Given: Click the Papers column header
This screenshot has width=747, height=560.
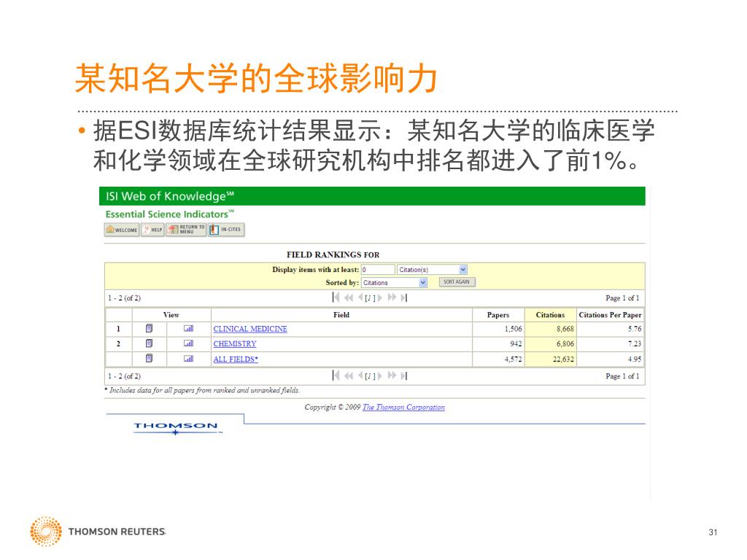Looking at the screenshot, I should coord(498,315).
